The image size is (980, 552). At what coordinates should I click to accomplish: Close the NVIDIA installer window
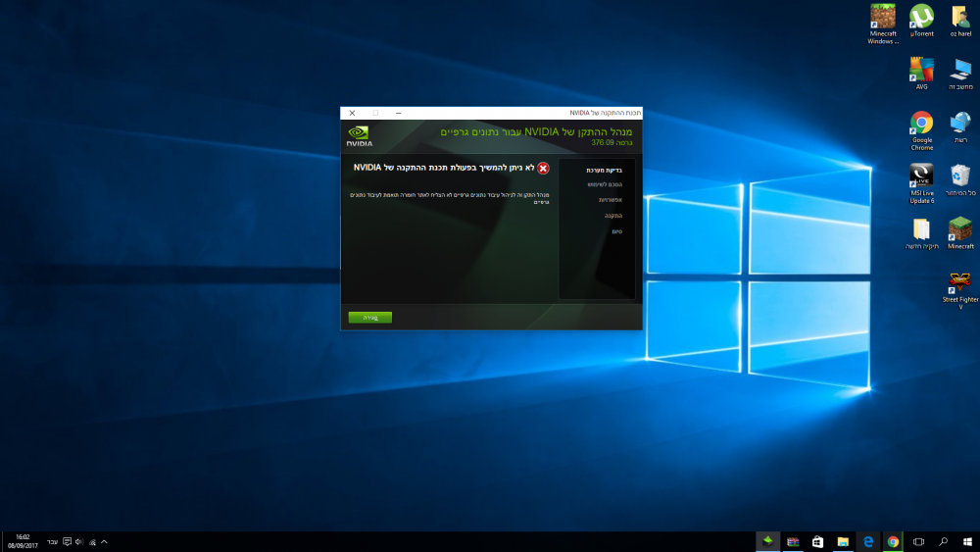click(x=352, y=113)
